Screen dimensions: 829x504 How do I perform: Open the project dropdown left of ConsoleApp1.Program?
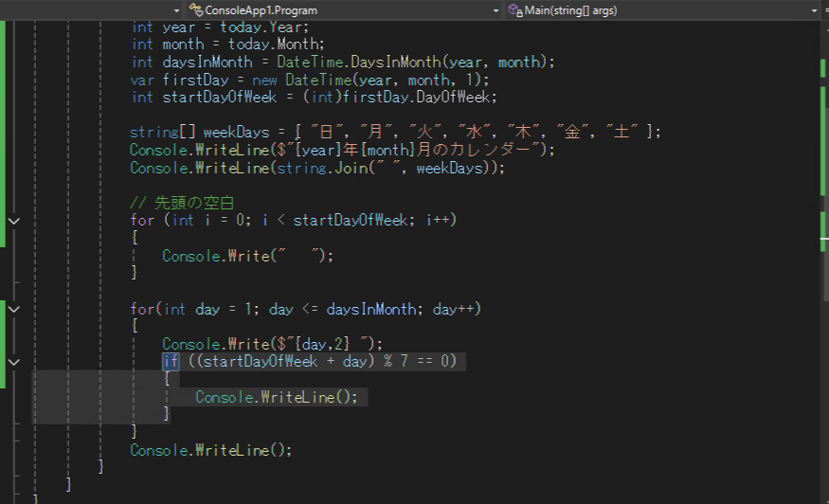point(174,9)
